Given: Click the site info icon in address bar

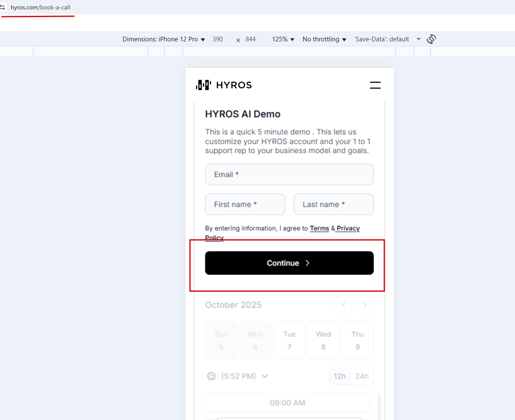Looking at the screenshot, I should point(3,7).
